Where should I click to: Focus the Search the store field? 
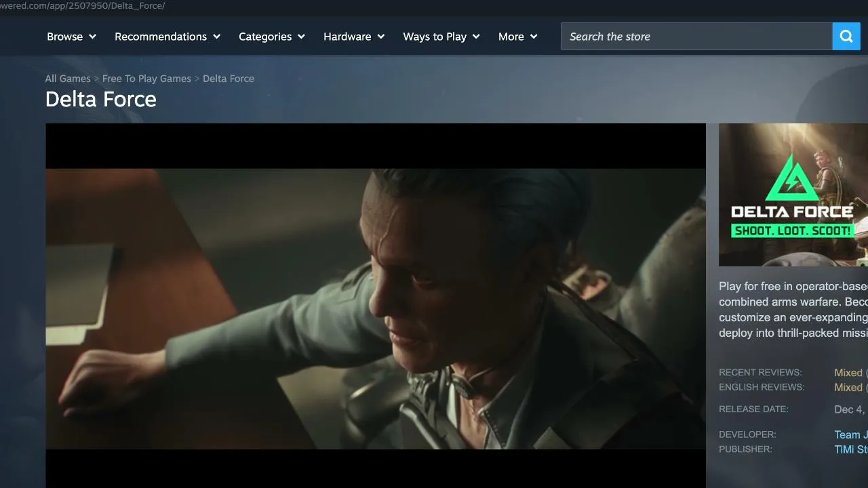tap(696, 37)
